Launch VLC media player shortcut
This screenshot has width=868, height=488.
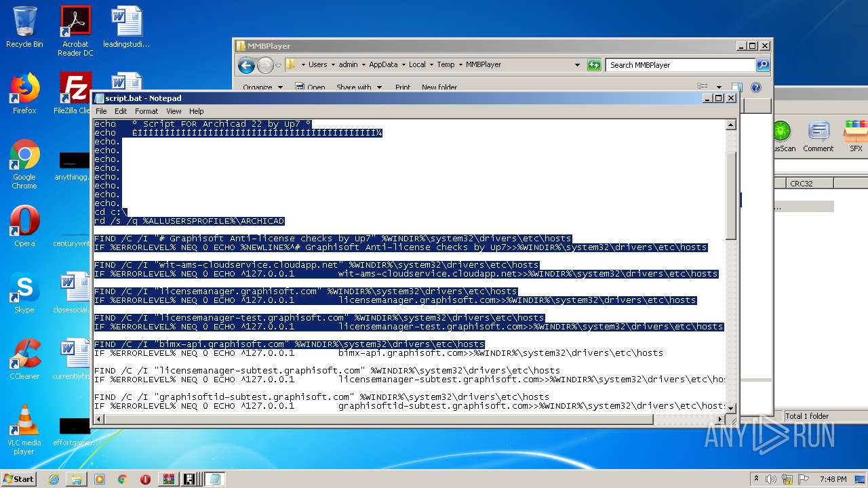click(24, 430)
